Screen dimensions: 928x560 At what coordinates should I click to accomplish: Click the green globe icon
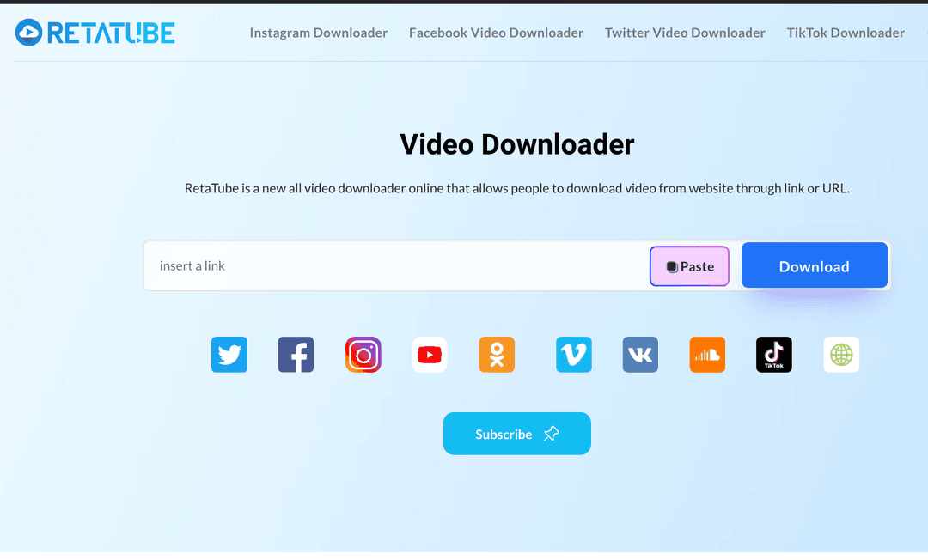(841, 355)
